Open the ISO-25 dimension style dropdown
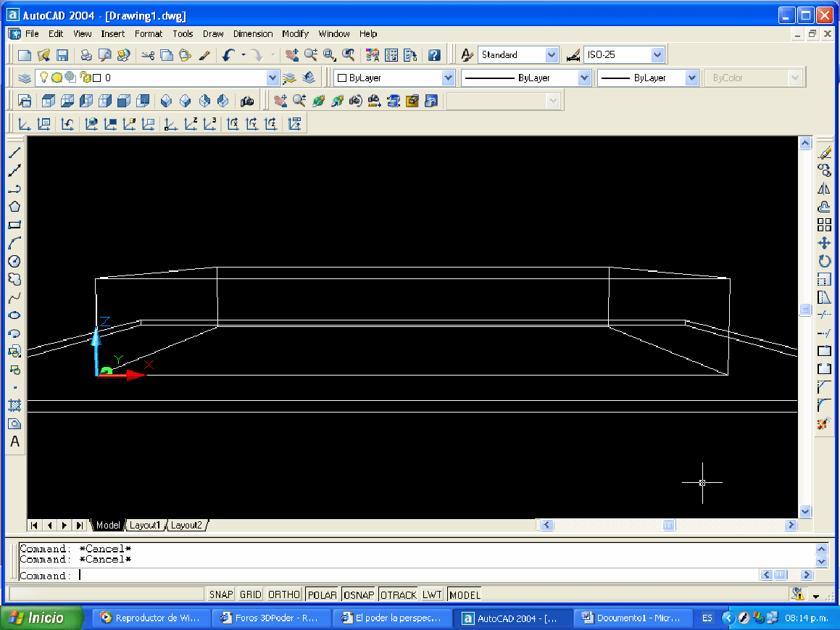Screen dimensions: 840x630 coord(657,54)
